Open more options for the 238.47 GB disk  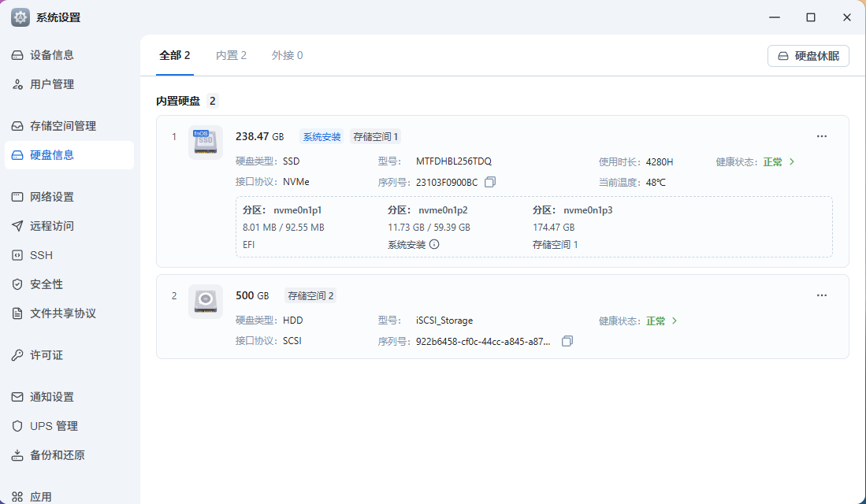click(x=822, y=136)
